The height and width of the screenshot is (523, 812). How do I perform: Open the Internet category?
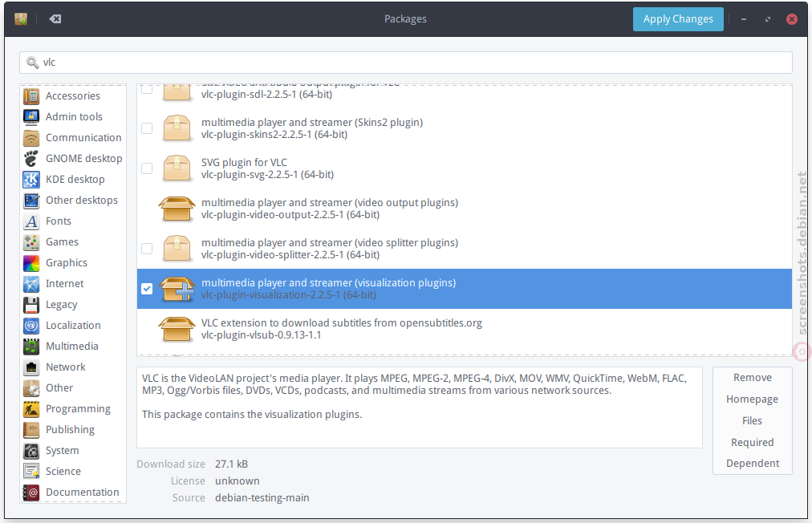[x=73, y=284]
